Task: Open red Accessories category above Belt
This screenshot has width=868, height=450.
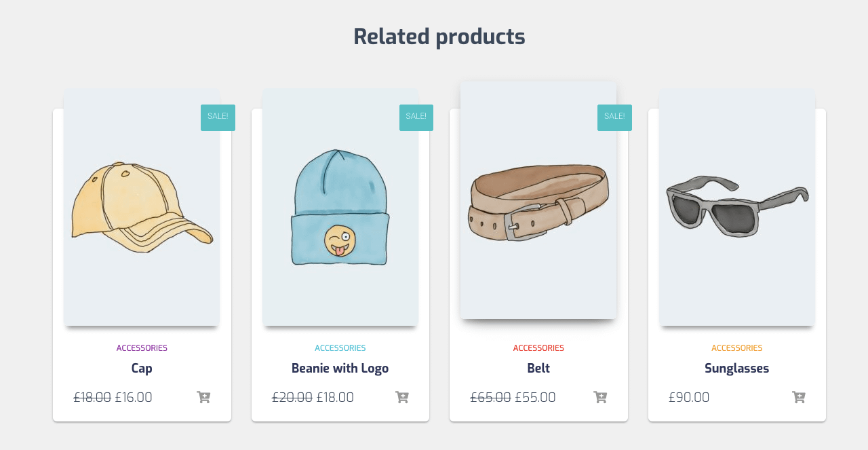Action: 538,348
